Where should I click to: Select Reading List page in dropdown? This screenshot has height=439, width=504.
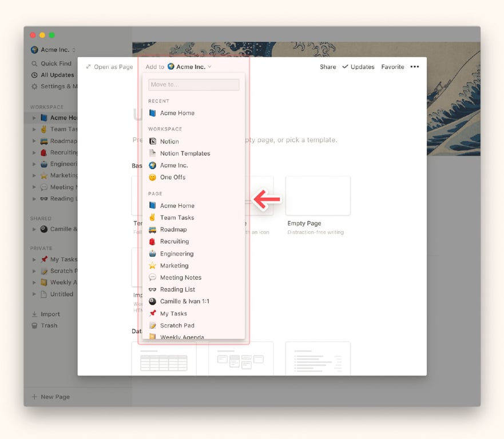pos(193,289)
